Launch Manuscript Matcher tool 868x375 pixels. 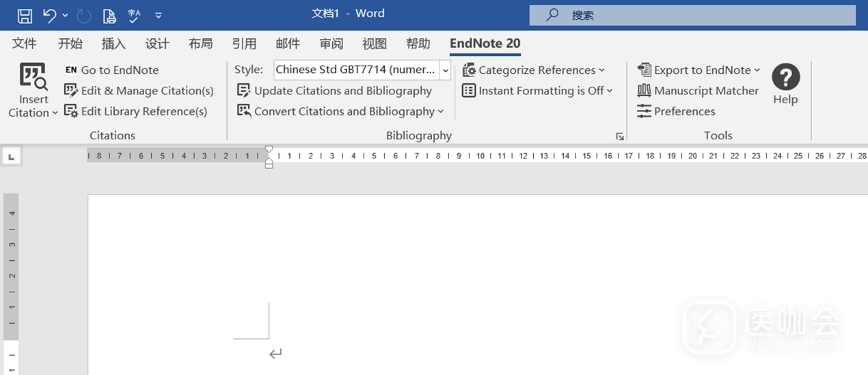(698, 91)
